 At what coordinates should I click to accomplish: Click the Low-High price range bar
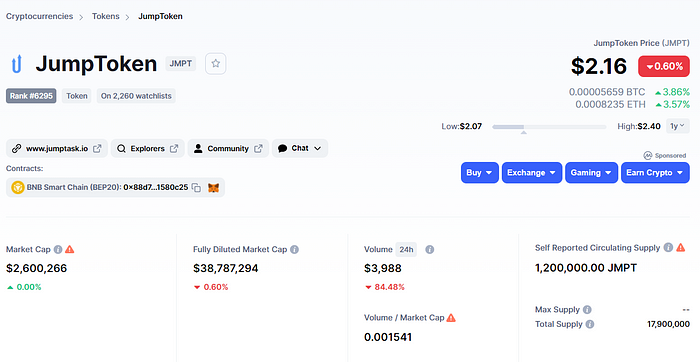click(x=549, y=127)
